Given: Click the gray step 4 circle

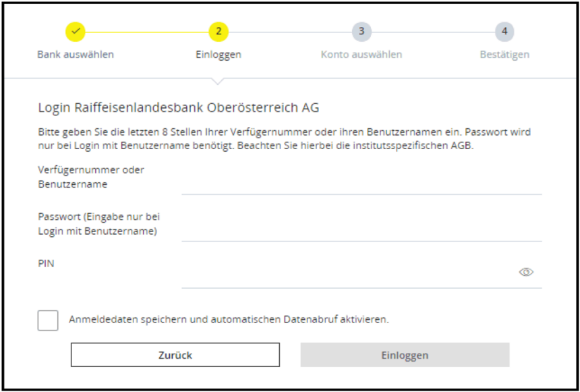Looking at the screenshot, I should 504,32.
